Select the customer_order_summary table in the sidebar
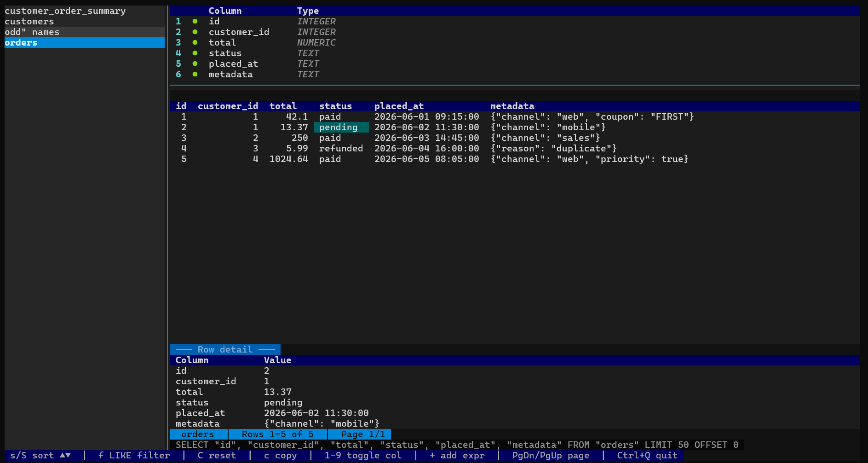 click(x=85, y=11)
